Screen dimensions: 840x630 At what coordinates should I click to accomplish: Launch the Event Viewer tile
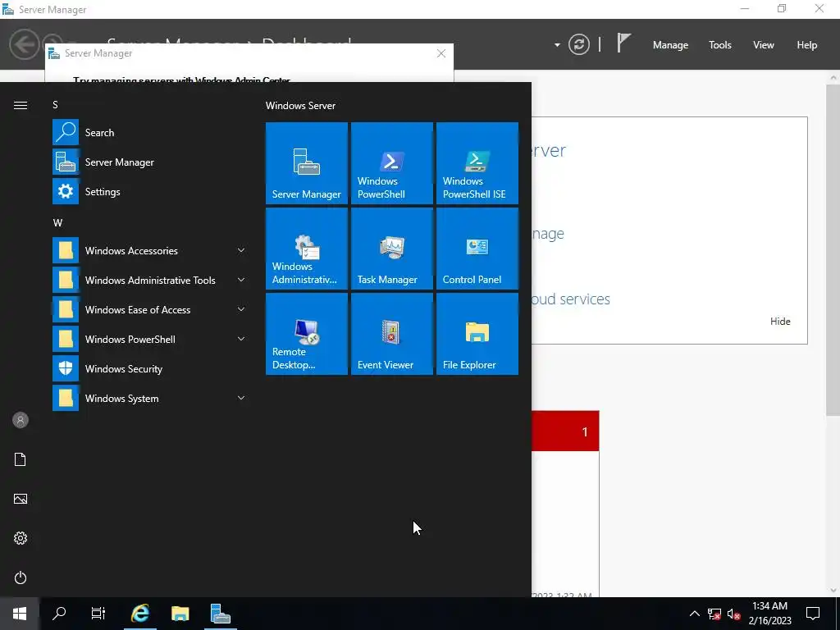pyautogui.click(x=391, y=334)
